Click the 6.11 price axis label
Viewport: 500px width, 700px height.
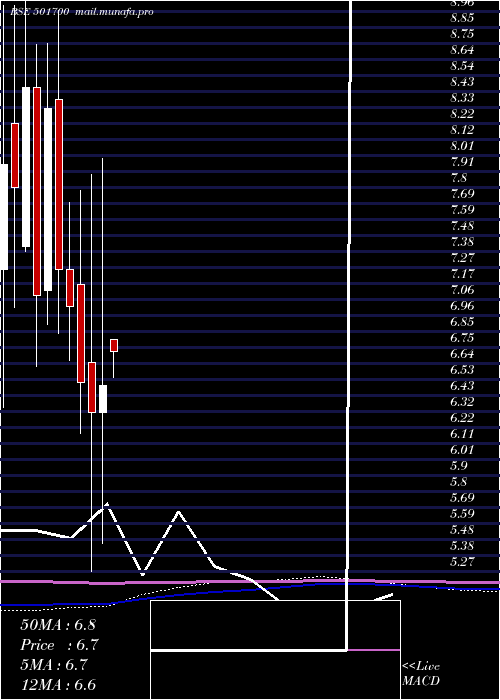[x=462, y=433]
